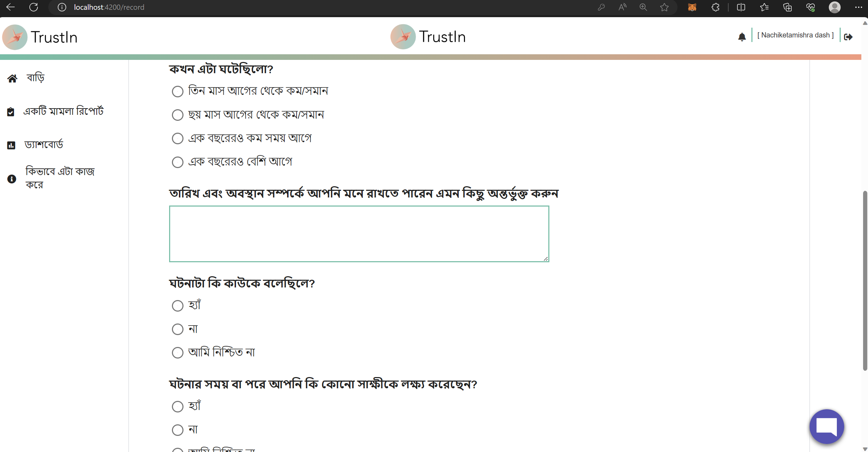
Task: Click the date and location text area
Action: tap(359, 234)
